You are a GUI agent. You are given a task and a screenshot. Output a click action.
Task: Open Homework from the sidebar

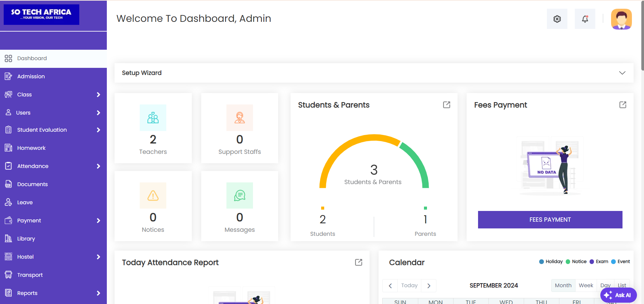[x=31, y=148]
